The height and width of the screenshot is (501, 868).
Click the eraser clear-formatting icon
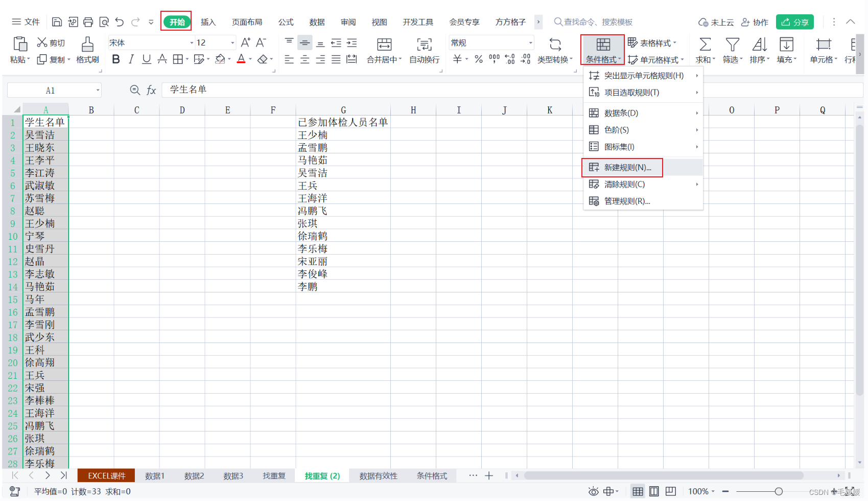[263, 59]
